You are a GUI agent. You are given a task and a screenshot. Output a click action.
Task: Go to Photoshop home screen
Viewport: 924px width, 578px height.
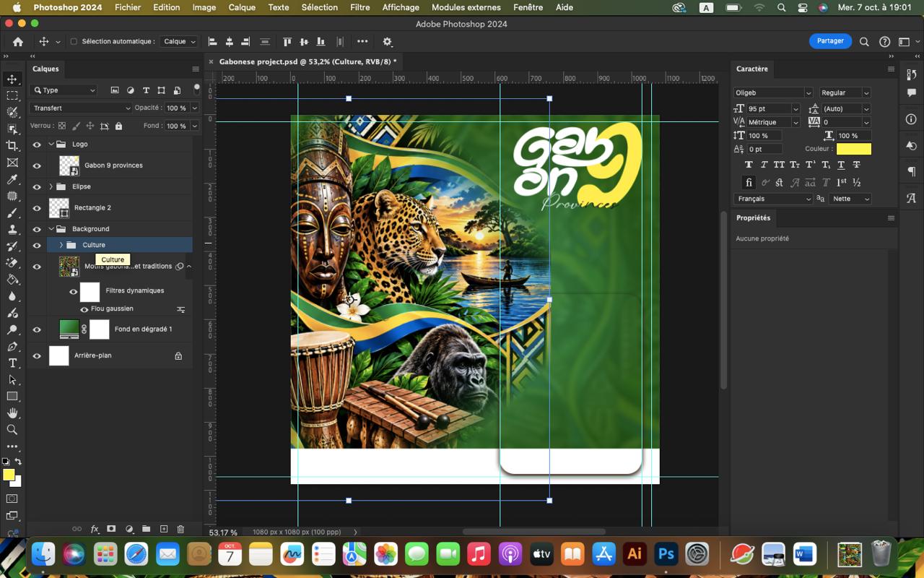pos(18,42)
